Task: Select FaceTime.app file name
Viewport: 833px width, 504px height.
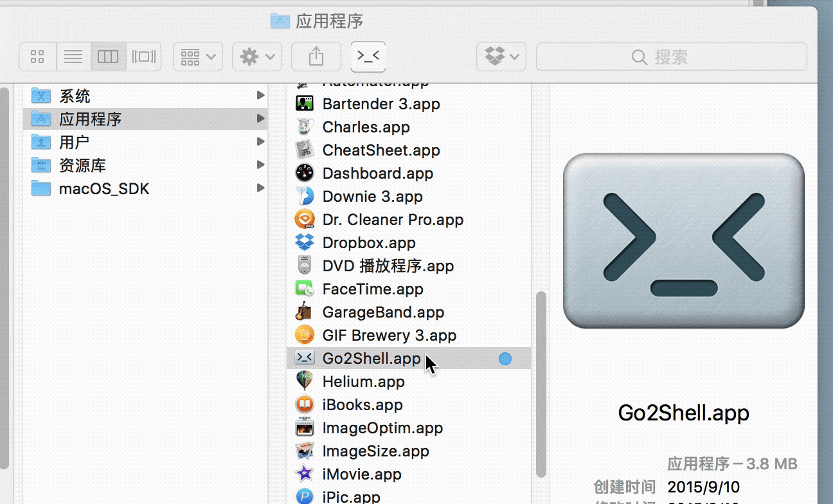Action: pyautogui.click(x=373, y=289)
